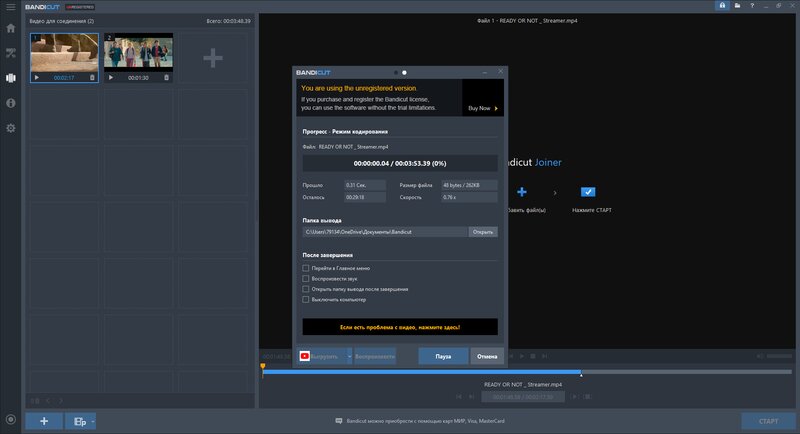The image size is (800, 434).
Task: Delete the first clip 00:02:17
Action: [92, 78]
